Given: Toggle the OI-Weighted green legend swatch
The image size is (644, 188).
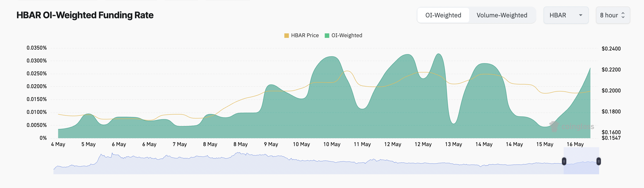Looking at the screenshot, I should pyautogui.click(x=327, y=35).
